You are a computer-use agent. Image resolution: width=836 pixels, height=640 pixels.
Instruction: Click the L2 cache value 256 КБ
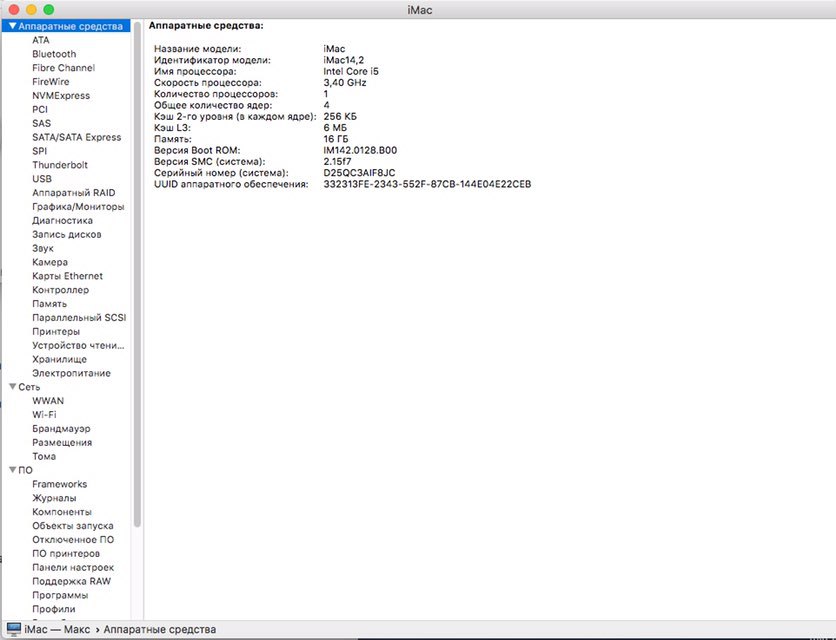(340, 116)
